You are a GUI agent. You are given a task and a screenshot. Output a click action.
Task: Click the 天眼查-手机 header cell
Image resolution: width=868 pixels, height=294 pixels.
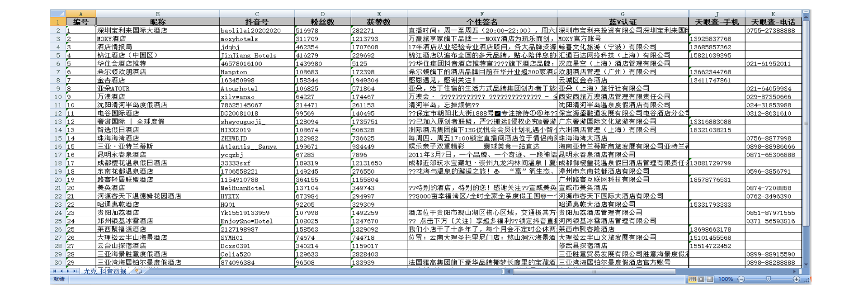717,22
